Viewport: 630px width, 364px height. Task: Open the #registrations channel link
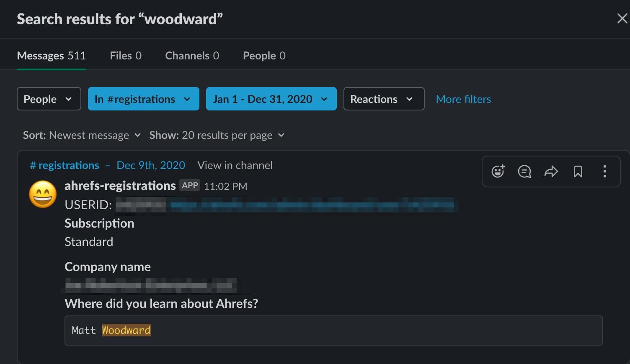65,165
